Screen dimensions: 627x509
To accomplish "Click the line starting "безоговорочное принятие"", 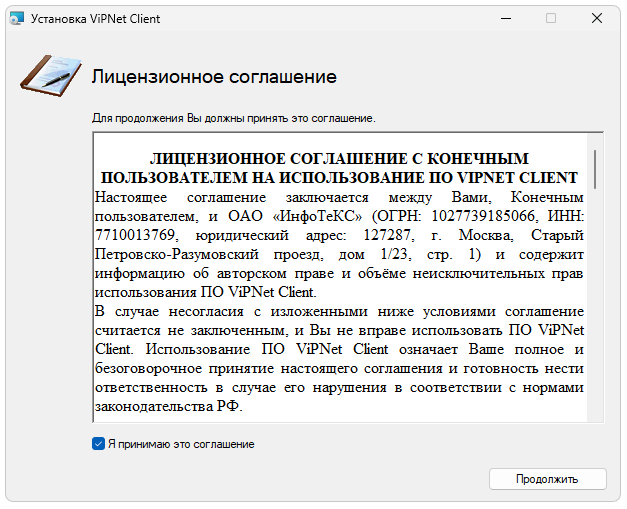I will coord(339,368).
